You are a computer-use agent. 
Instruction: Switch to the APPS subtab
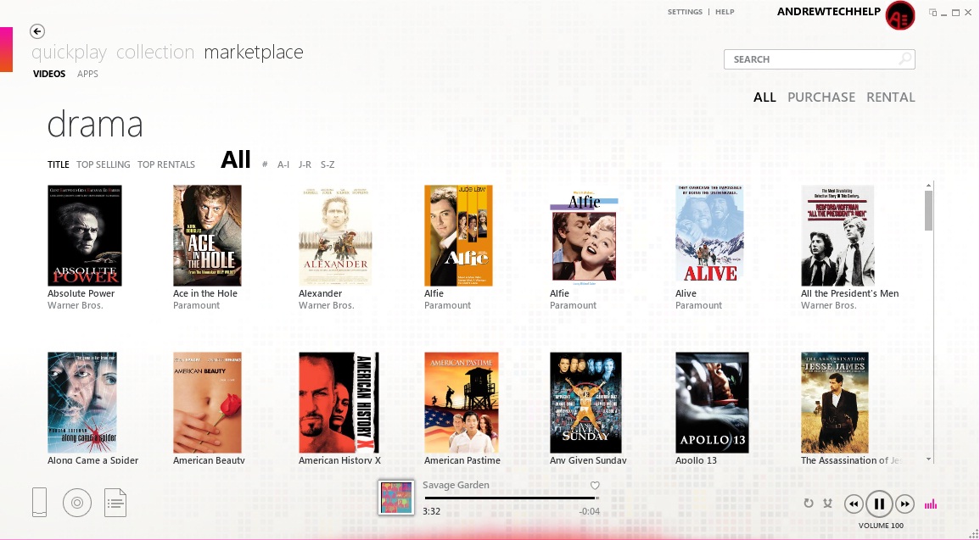point(87,74)
